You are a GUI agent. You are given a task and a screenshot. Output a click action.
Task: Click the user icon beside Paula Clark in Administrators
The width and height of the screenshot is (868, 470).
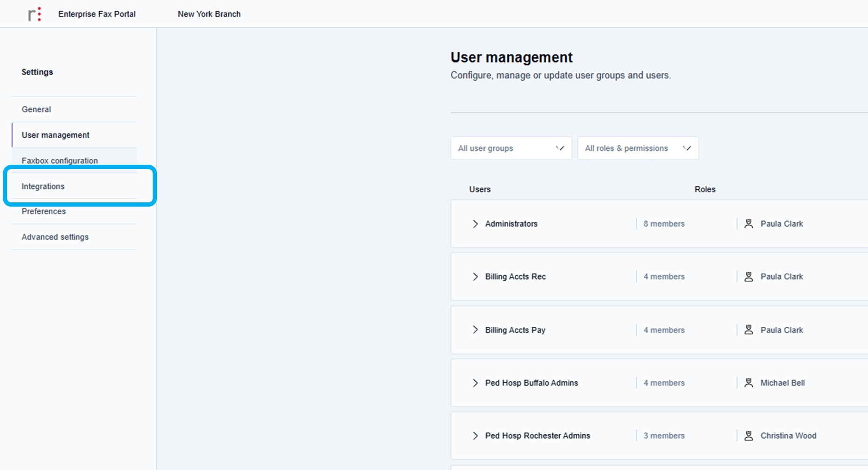[x=748, y=224]
